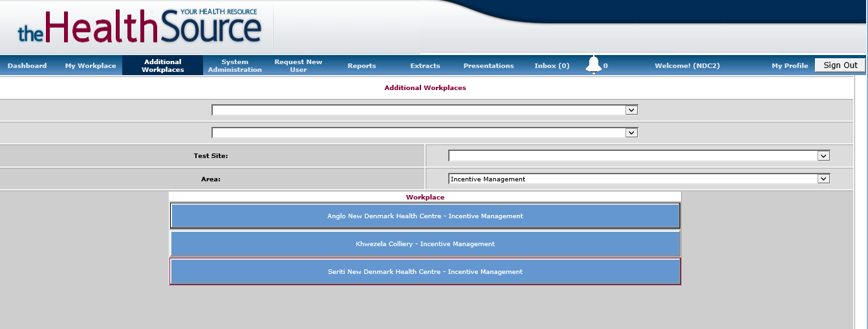Click the Additional Workplaces page heading
This screenshot has width=868, height=329.
point(425,87)
